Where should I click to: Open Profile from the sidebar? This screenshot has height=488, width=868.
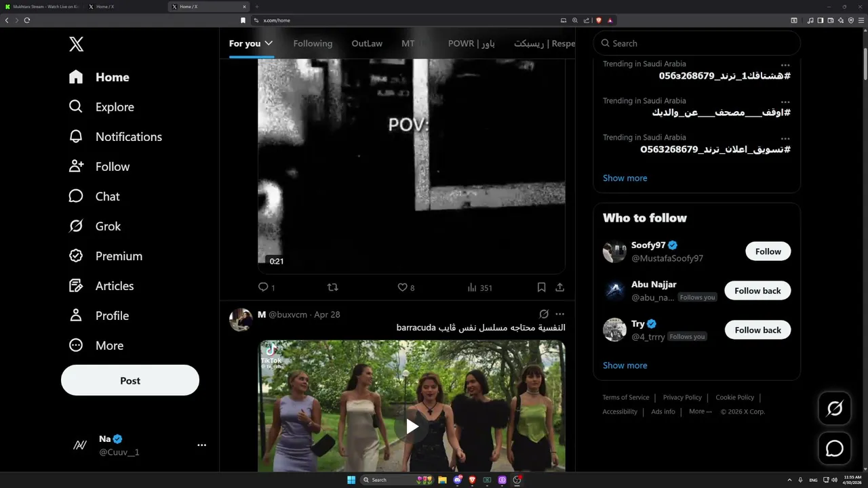[99, 316]
